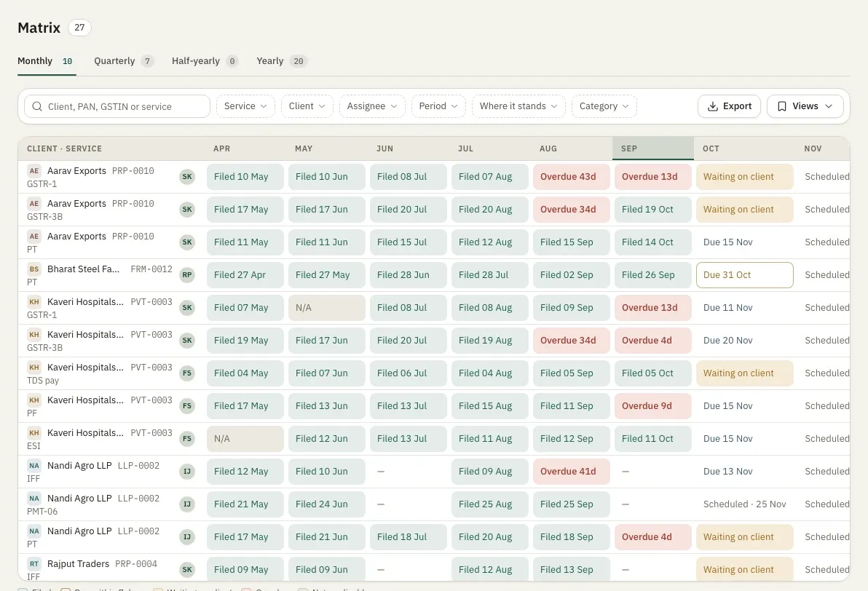Expand the Assignee filter

(372, 106)
